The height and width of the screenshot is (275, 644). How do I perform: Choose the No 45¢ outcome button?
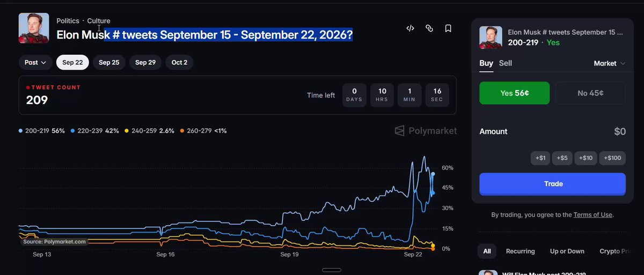point(590,93)
